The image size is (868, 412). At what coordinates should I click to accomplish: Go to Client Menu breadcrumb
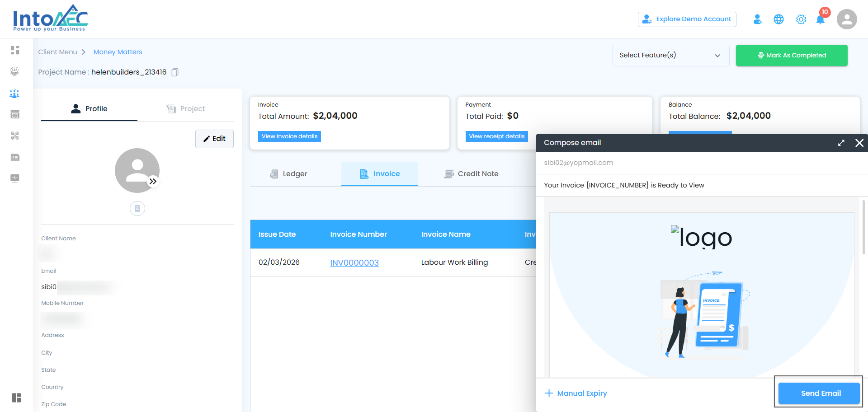[58, 52]
